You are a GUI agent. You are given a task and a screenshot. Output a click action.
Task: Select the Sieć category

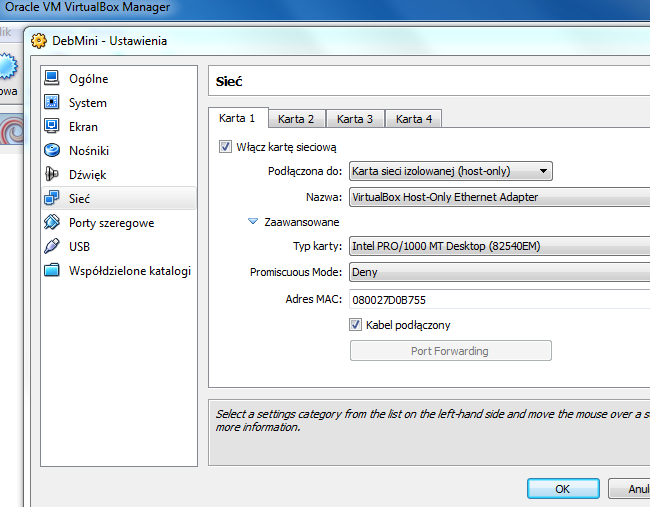[119, 198]
